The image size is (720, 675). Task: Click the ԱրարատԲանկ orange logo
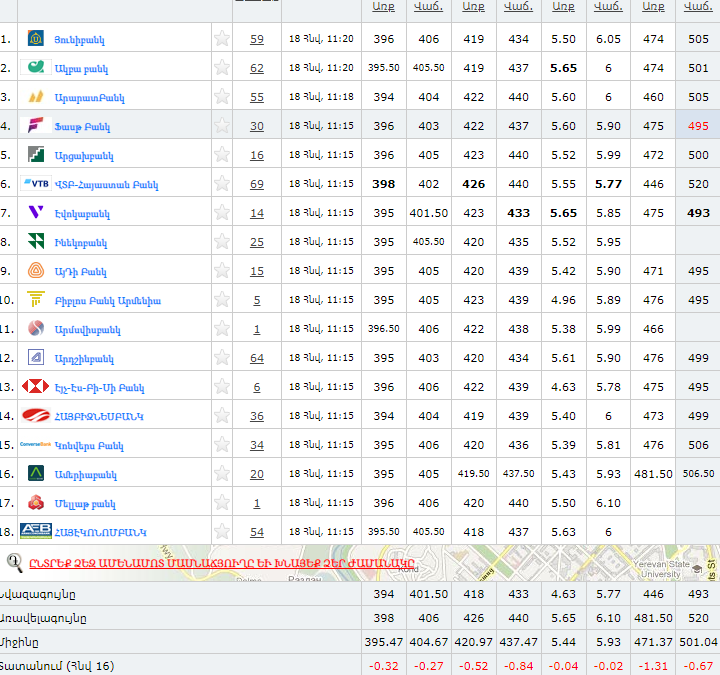pyautogui.click(x=36, y=96)
